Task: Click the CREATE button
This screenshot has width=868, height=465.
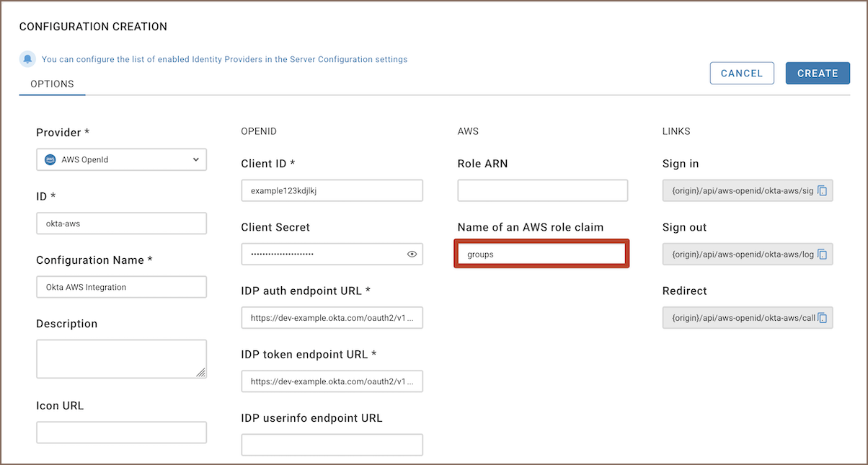Action: pos(818,73)
